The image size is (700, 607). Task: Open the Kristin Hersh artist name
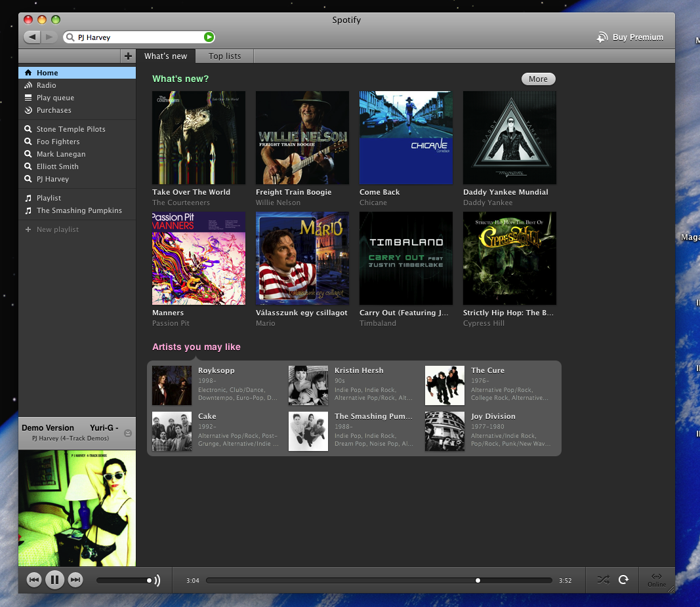click(359, 370)
